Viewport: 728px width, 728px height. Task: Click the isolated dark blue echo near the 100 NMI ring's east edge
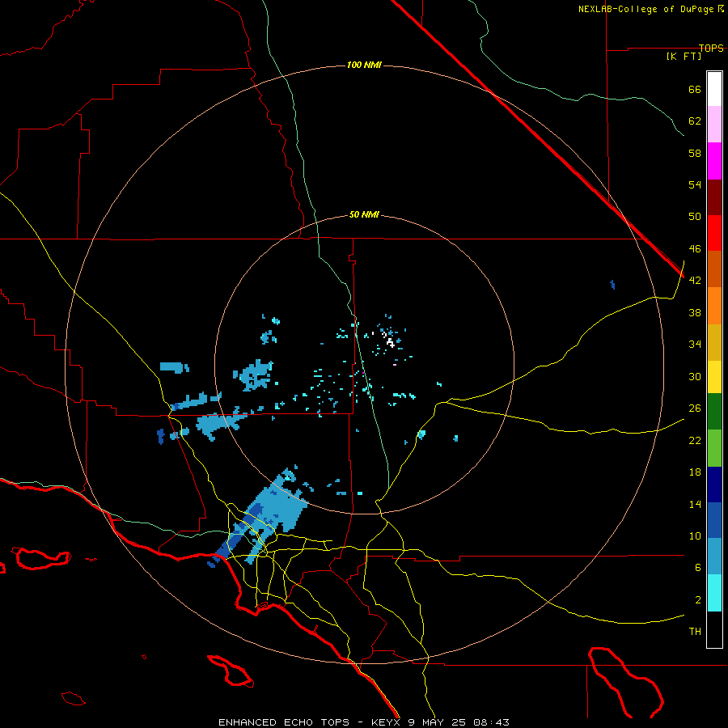(612, 285)
